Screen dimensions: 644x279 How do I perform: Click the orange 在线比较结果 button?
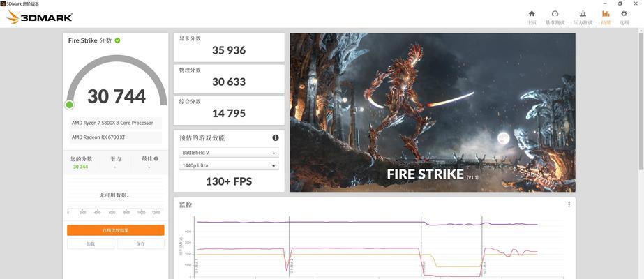(x=116, y=230)
